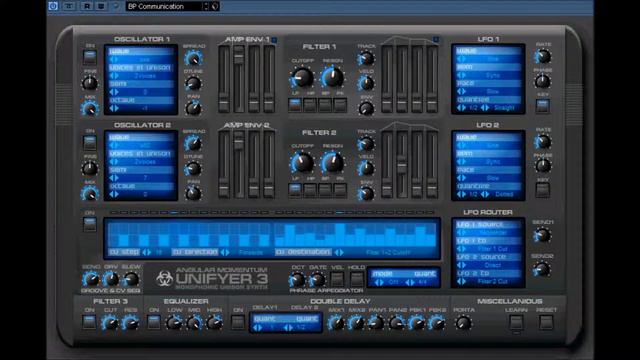The width and height of the screenshot is (640, 360).
Task: Click the arpeggiator GATE knob
Action: pyautogui.click(x=317, y=280)
